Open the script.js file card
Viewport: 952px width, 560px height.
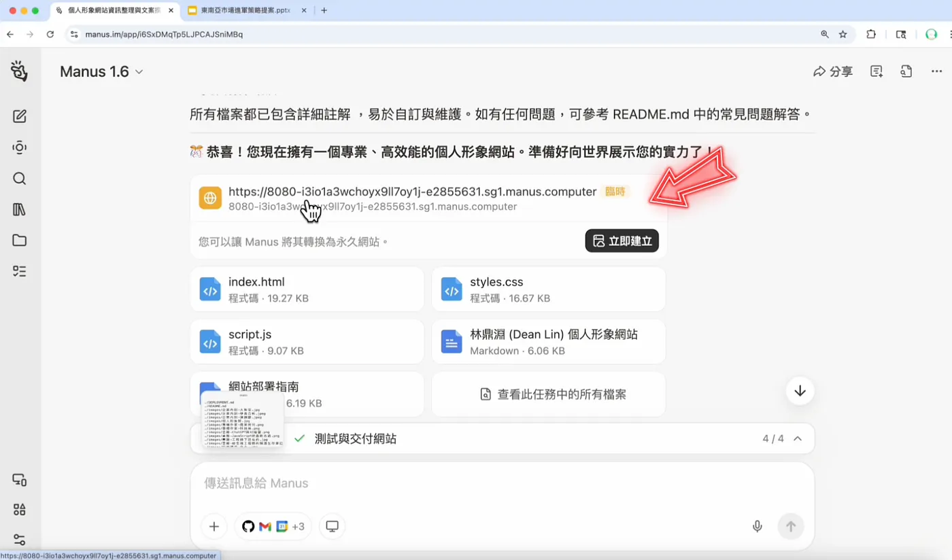click(x=307, y=342)
